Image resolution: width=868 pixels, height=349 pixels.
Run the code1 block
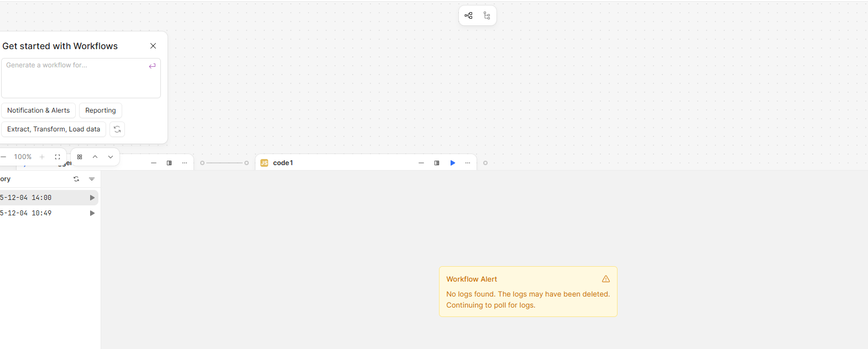point(453,163)
